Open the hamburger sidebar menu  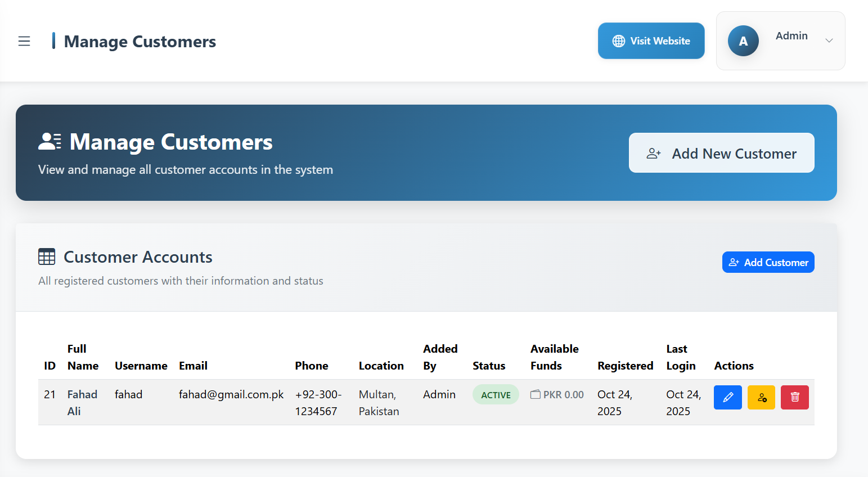point(24,41)
